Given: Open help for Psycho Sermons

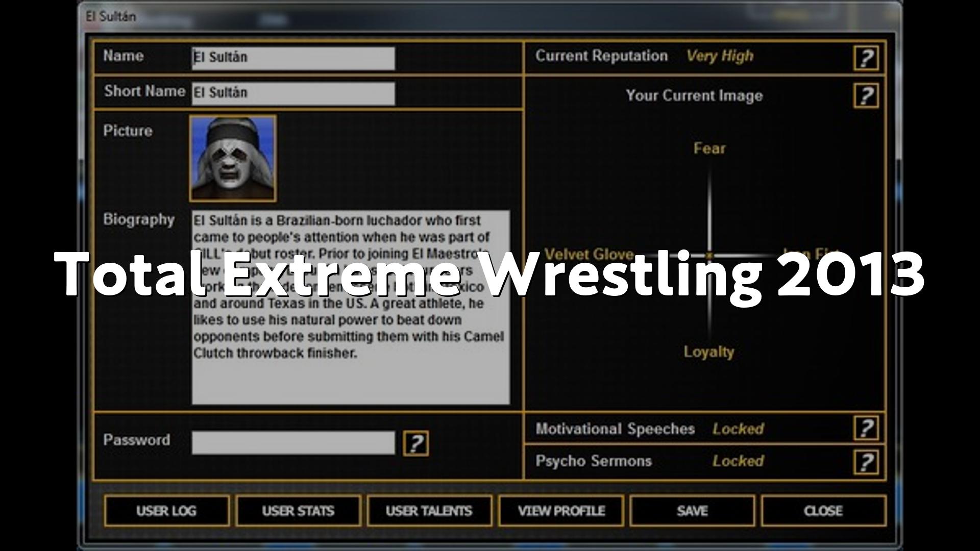Looking at the screenshot, I should coord(866,461).
